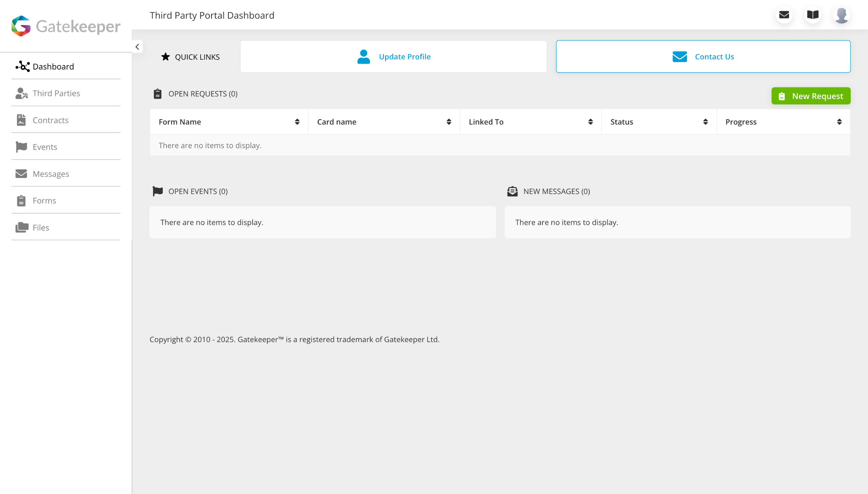Open the mail envelope icon in header
This screenshot has width=868, height=494.
click(784, 15)
